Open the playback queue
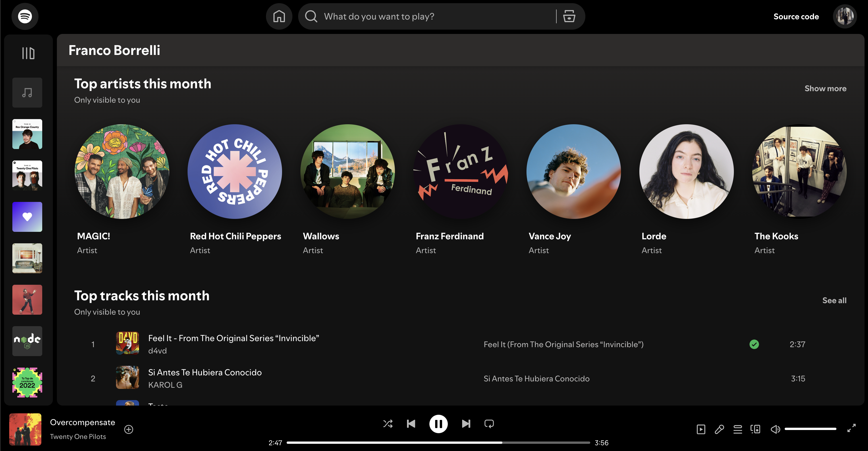 738,429
